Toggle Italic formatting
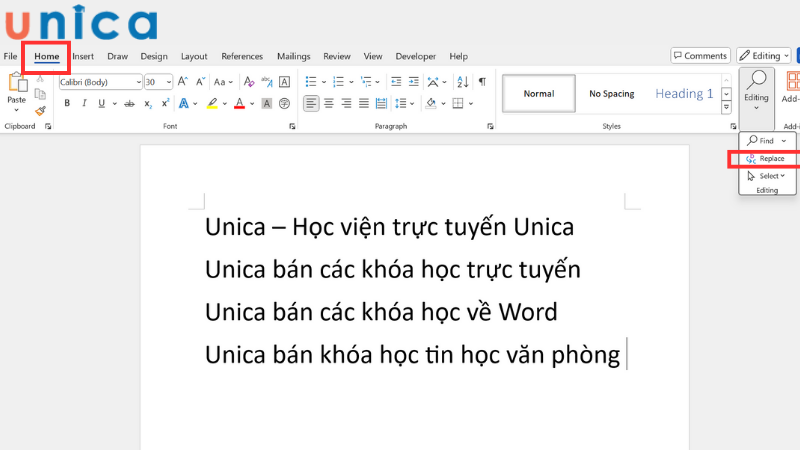Screen dimensions: 800x450 [x=84, y=104]
